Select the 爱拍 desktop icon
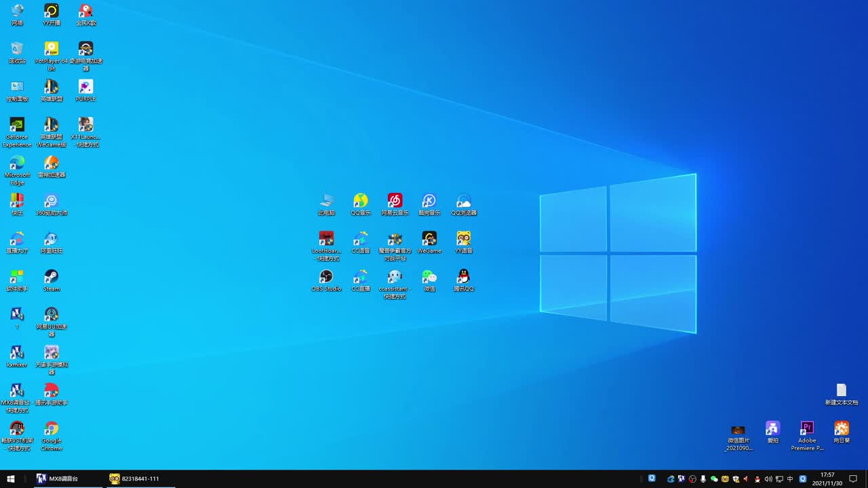The width and height of the screenshot is (868, 488). pos(773,432)
